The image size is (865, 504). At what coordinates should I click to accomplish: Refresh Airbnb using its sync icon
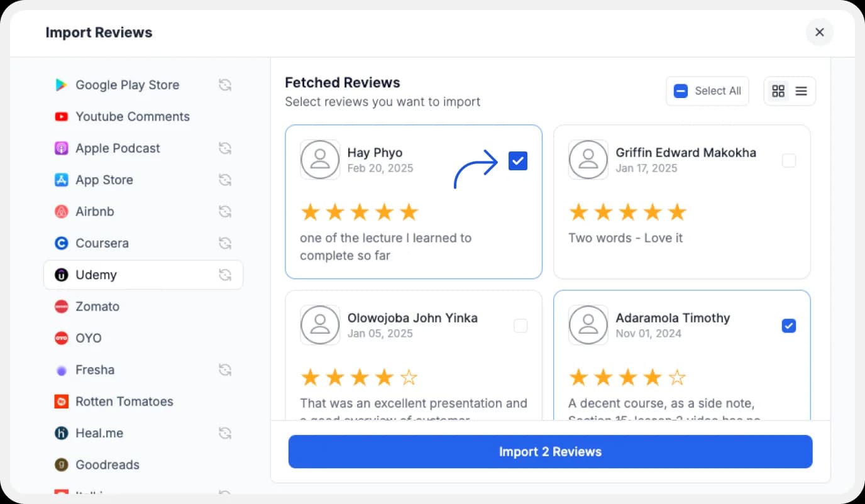[x=225, y=212]
